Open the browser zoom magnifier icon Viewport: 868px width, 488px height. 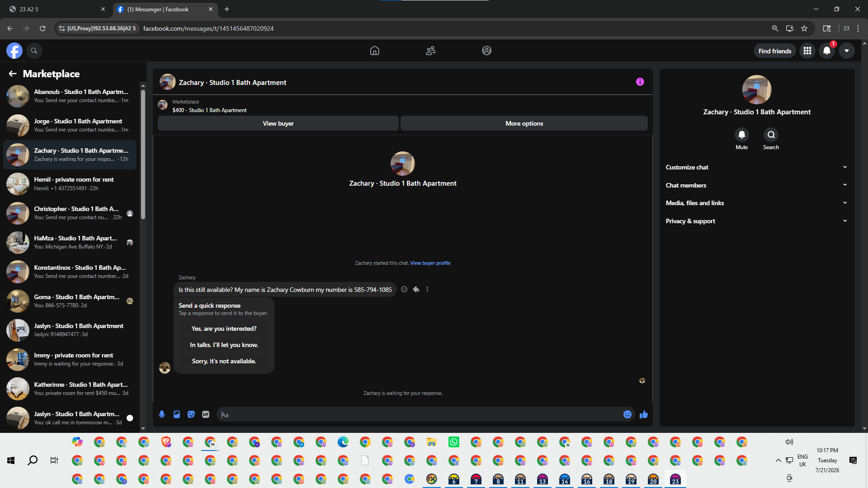[775, 28]
